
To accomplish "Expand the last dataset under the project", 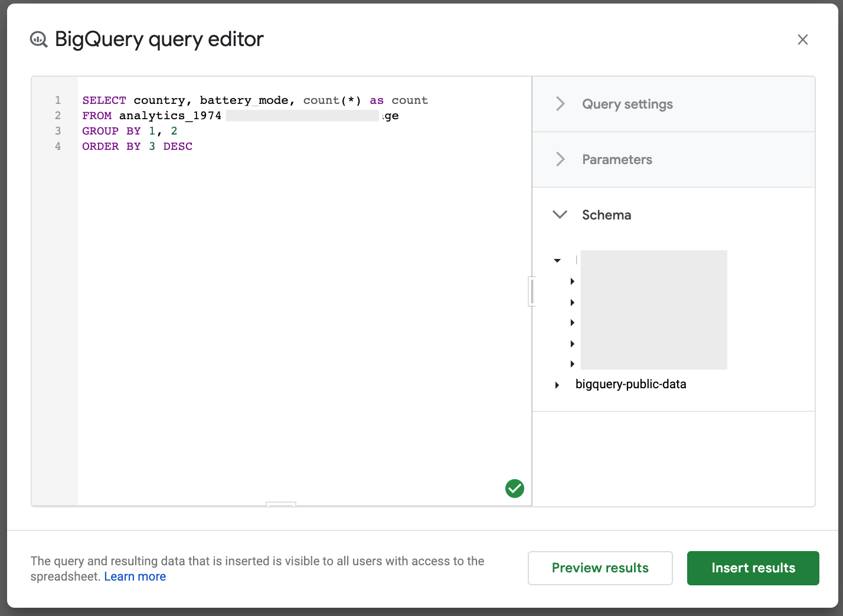I will pos(572,364).
